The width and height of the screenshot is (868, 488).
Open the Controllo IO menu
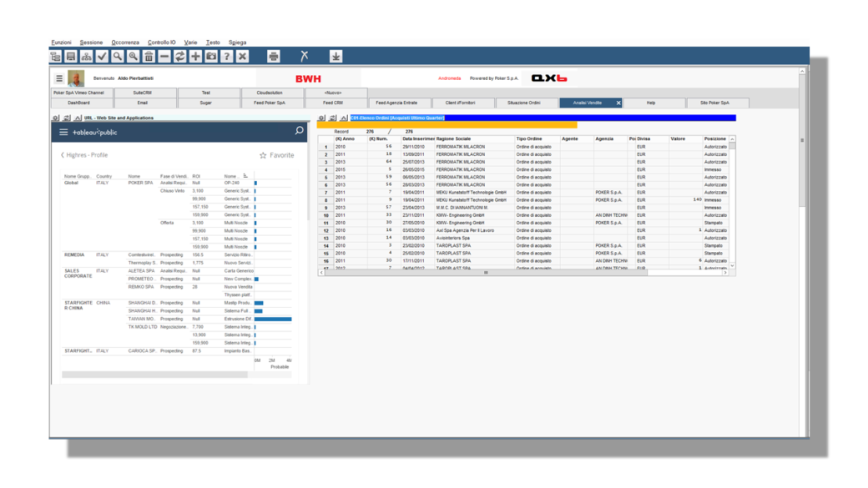click(162, 43)
